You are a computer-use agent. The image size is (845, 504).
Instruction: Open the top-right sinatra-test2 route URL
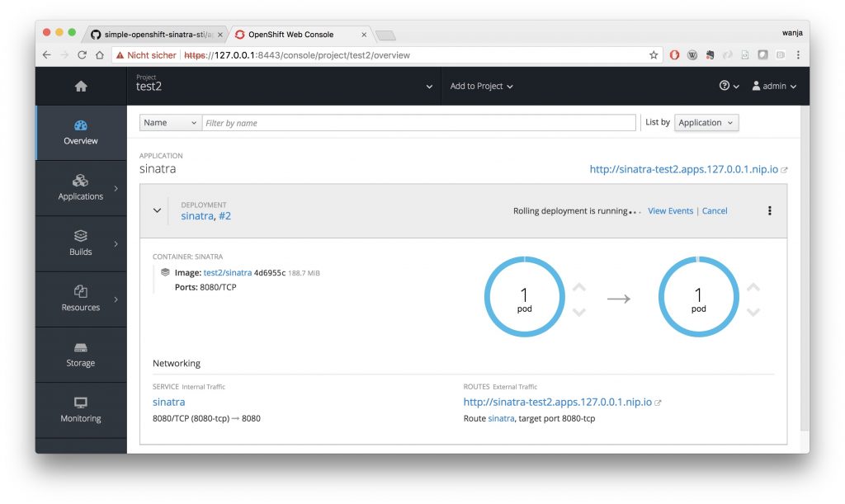click(x=683, y=169)
